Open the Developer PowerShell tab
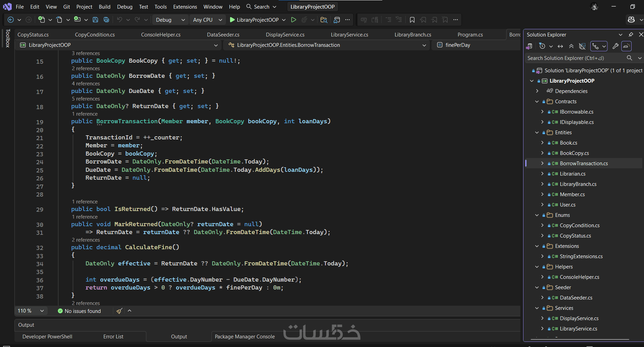This screenshot has height=347, width=644. [47, 337]
